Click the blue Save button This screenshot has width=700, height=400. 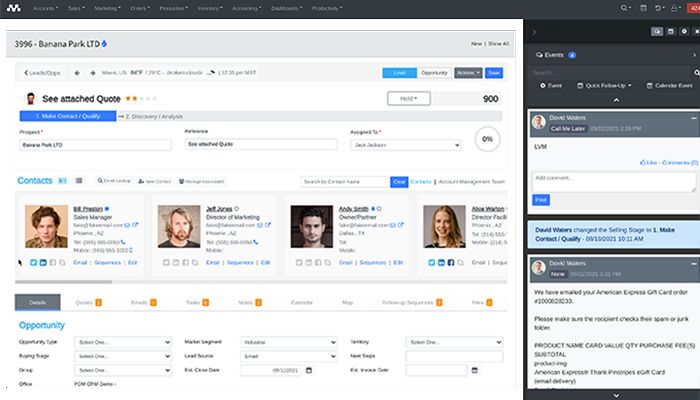pyautogui.click(x=494, y=73)
